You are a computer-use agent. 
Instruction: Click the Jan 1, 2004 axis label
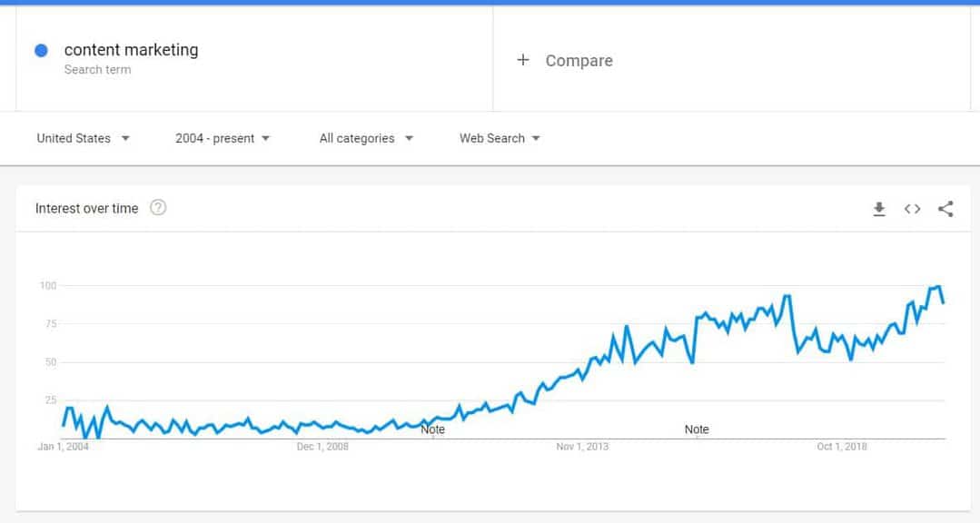click(64, 446)
